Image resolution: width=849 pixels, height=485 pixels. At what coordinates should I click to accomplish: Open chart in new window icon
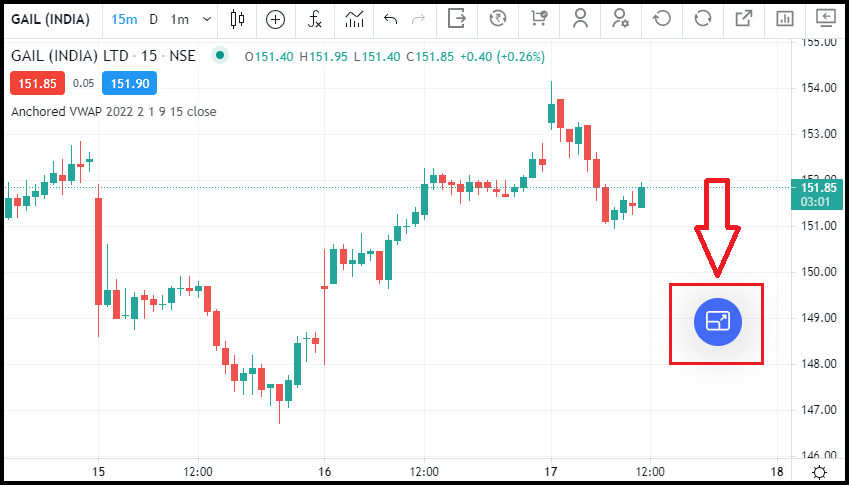744,18
